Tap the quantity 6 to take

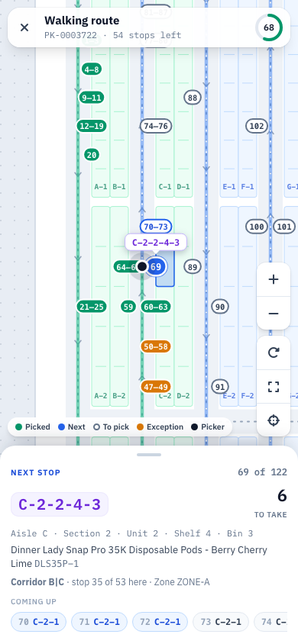pos(282,496)
